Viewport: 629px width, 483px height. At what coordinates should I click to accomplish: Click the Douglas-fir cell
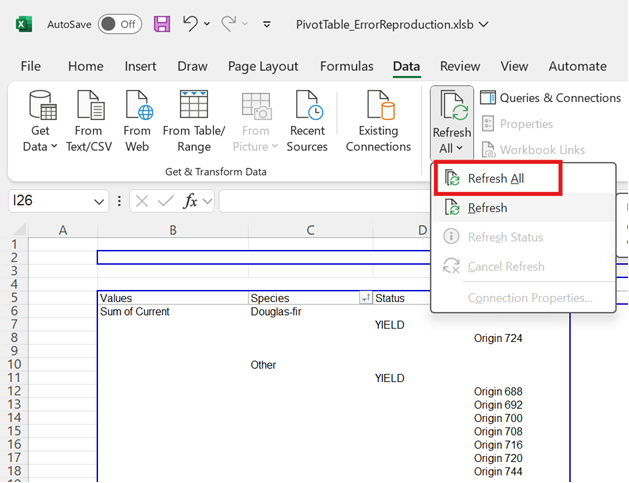point(310,311)
